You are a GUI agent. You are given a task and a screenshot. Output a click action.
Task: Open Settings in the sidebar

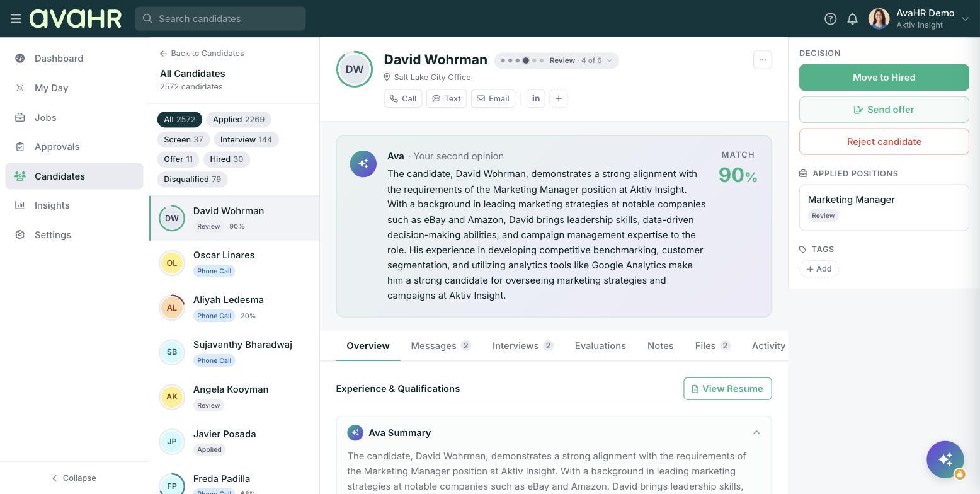coord(74,235)
